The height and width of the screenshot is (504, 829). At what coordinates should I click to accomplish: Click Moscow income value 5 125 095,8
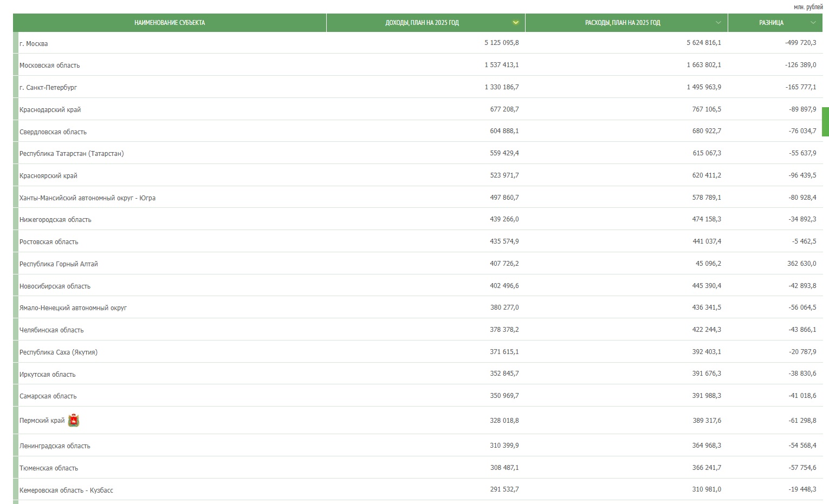(x=501, y=43)
